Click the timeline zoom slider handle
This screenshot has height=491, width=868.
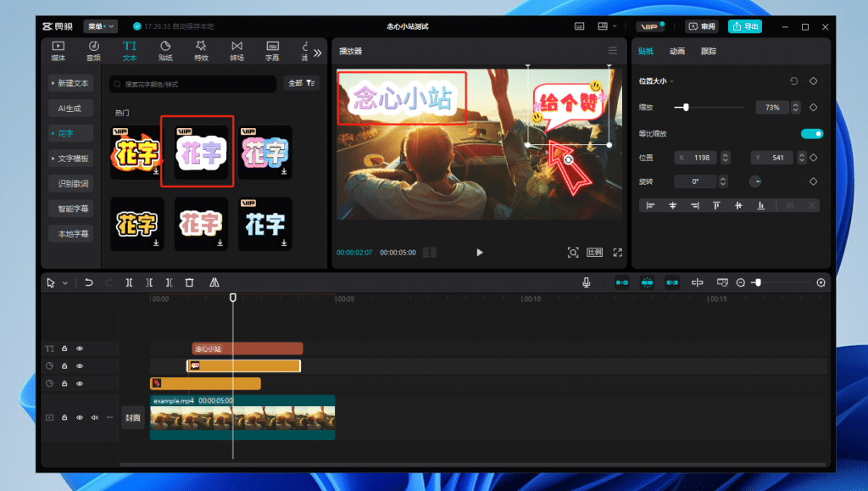[758, 283]
